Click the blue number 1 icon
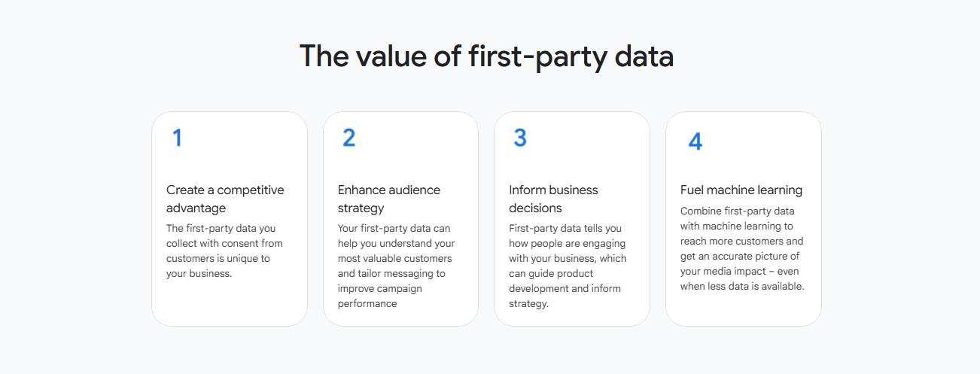980x374 pixels. click(178, 138)
